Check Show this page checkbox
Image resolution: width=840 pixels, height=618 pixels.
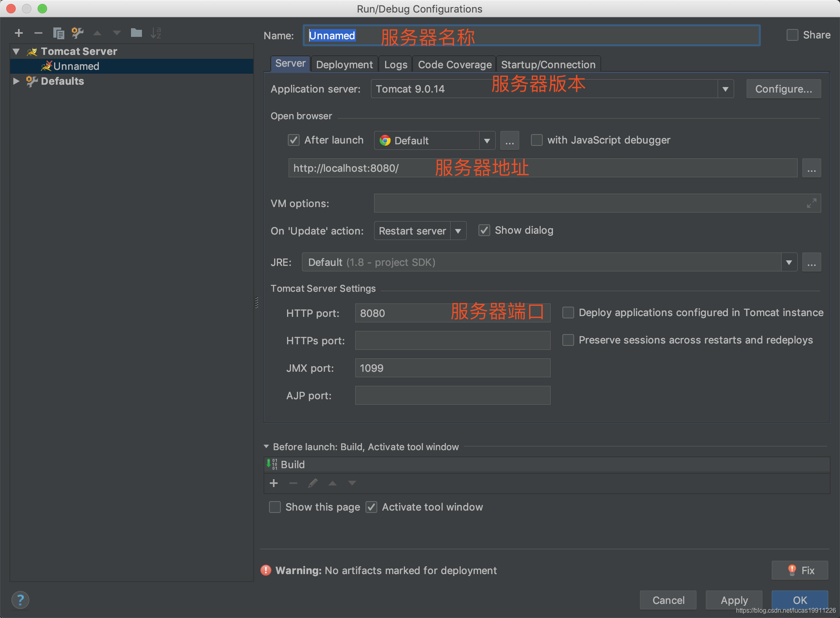click(275, 507)
